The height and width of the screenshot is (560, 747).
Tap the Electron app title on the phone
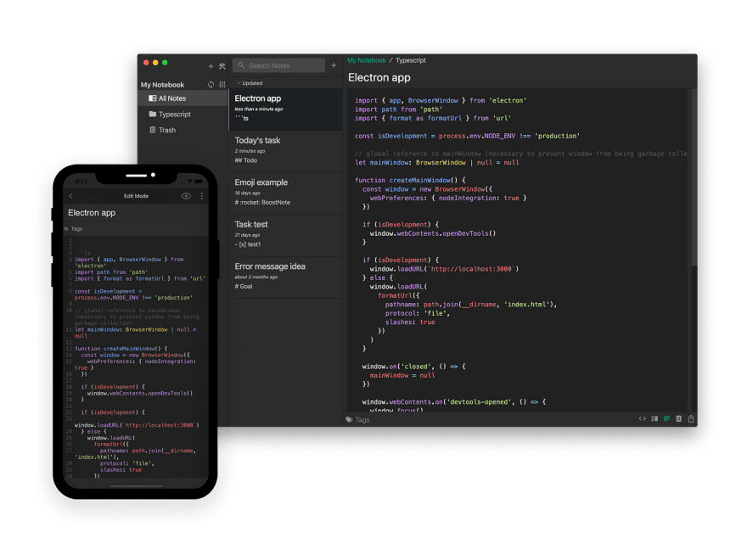[x=92, y=213]
